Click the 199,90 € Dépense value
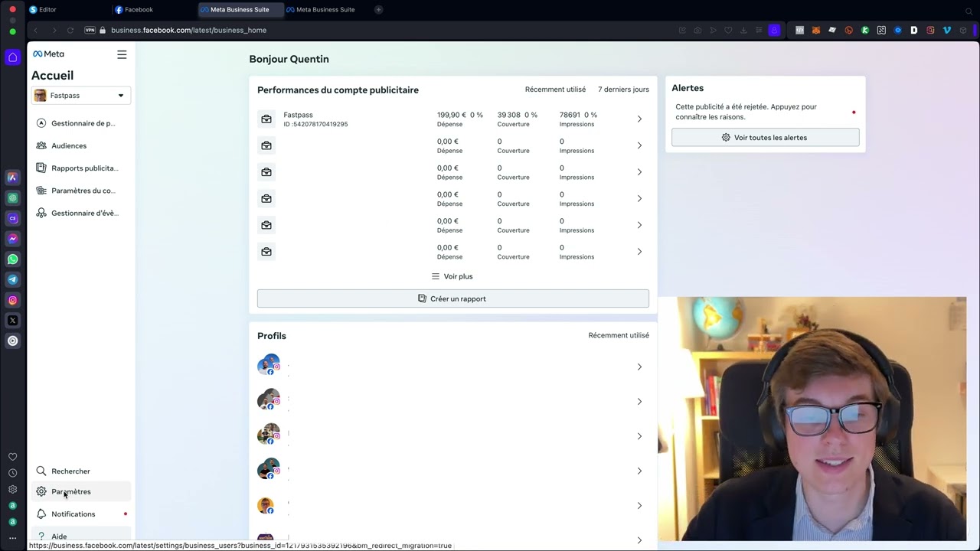This screenshot has width=980, height=551. click(x=452, y=115)
